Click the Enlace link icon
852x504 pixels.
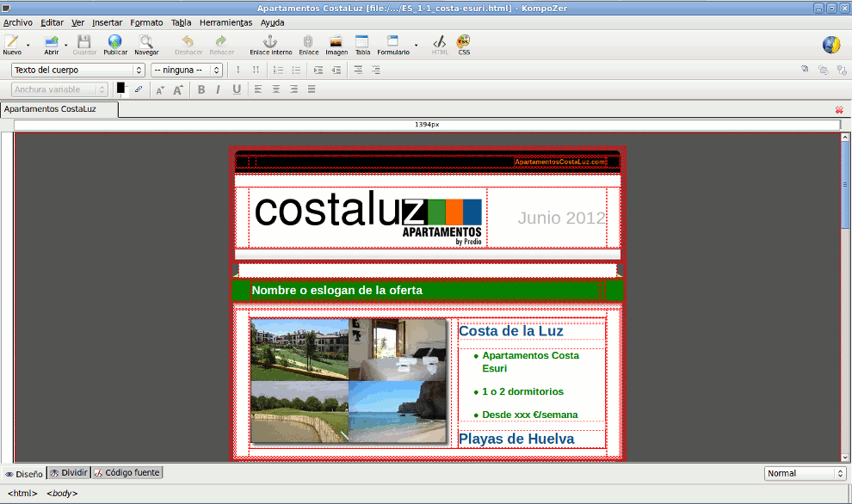point(308,45)
